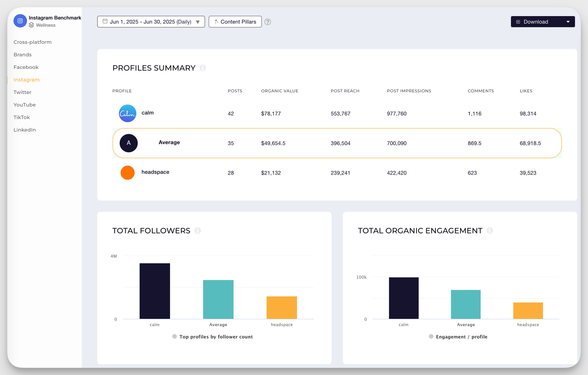Open Cross-platform in sidebar
The image size is (588, 375).
click(33, 42)
